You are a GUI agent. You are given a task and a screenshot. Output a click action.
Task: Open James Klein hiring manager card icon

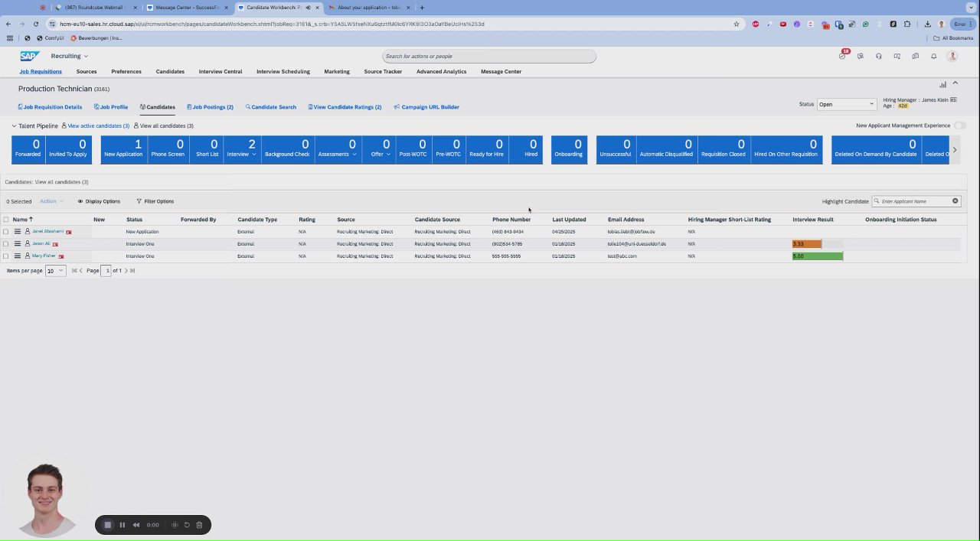tap(953, 99)
